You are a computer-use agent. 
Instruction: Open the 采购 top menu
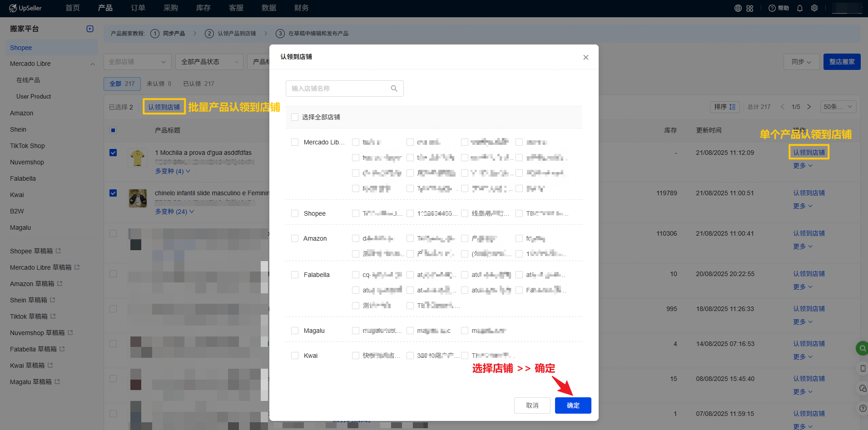[x=171, y=8]
